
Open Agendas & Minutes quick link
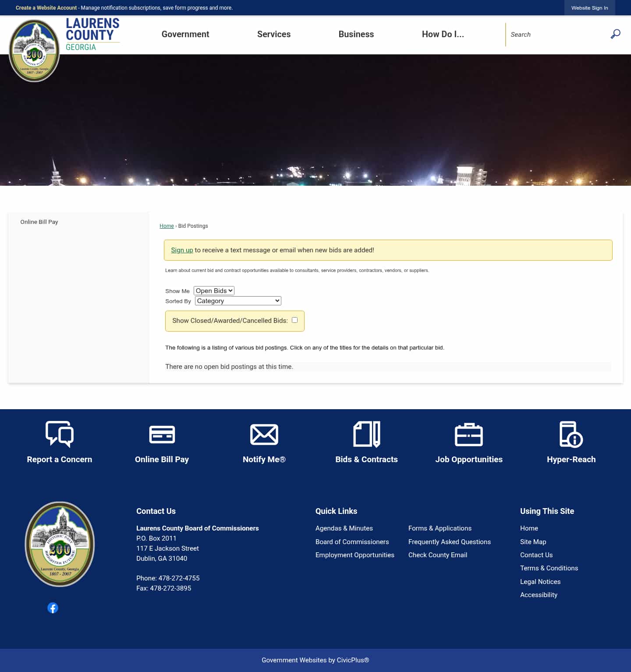tap(344, 528)
